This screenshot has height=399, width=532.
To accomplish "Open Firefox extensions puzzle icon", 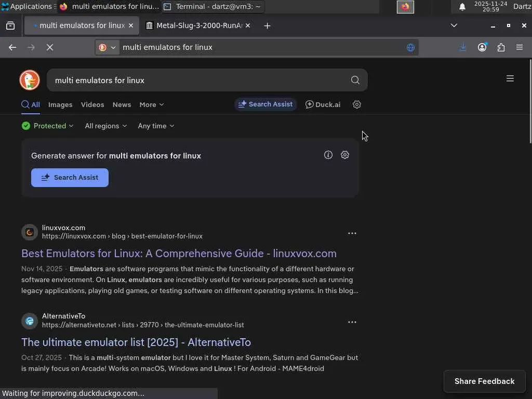I will click(x=501, y=47).
